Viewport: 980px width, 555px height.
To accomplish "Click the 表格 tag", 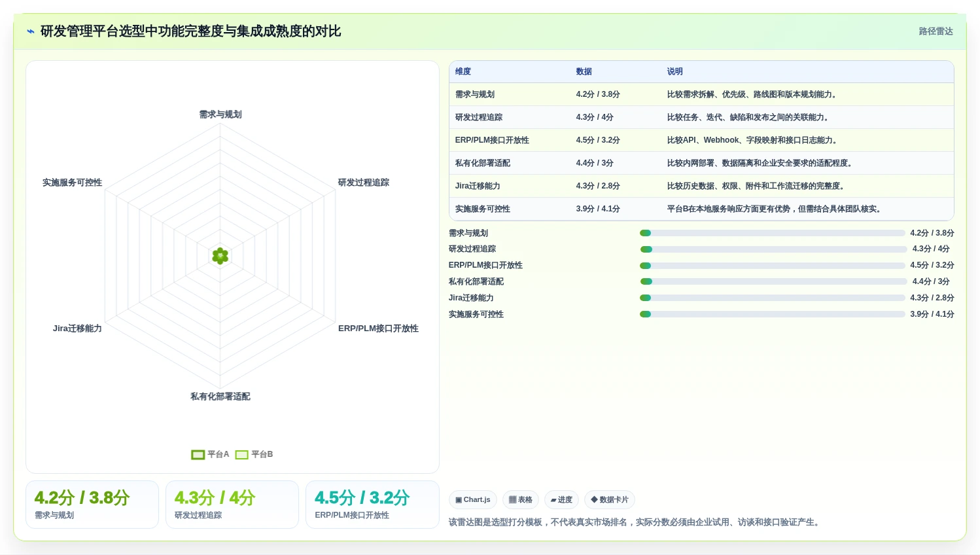I will click(521, 500).
